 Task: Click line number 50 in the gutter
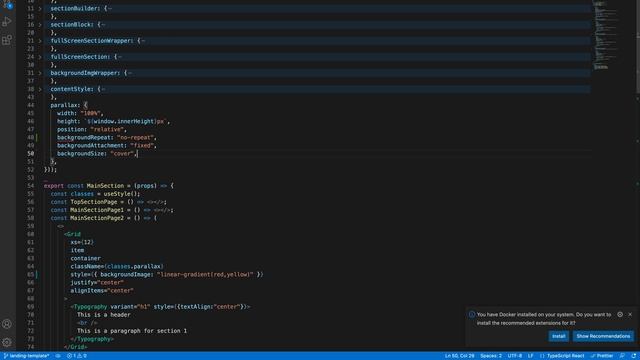[31, 153]
